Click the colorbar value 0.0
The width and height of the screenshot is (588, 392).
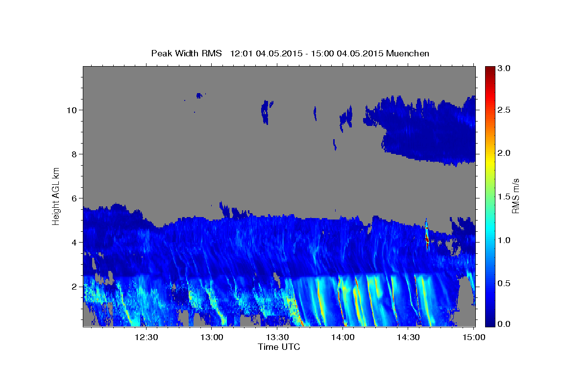click(x=505, y=324)
